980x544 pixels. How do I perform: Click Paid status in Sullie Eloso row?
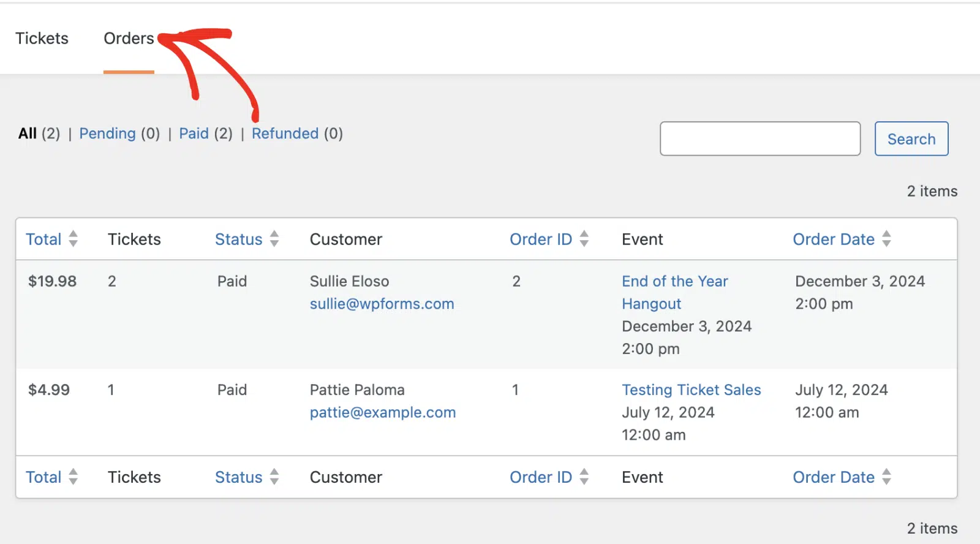coord(232,281)
